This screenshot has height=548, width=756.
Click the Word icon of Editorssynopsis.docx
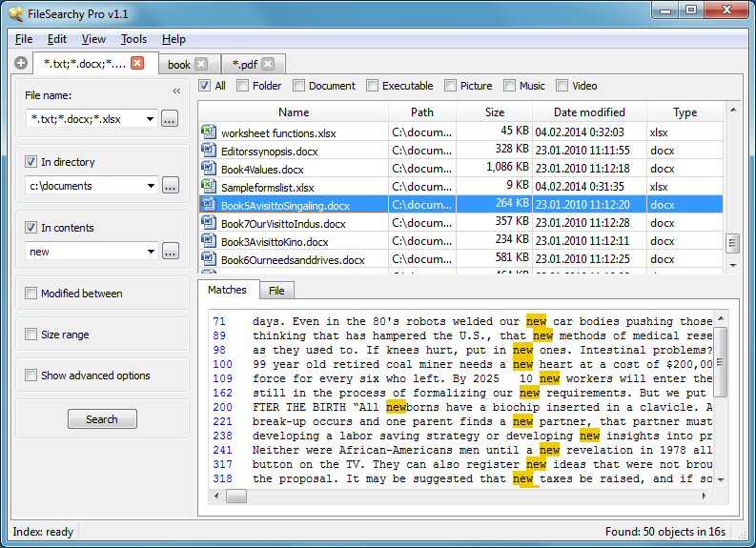[208, 150]
